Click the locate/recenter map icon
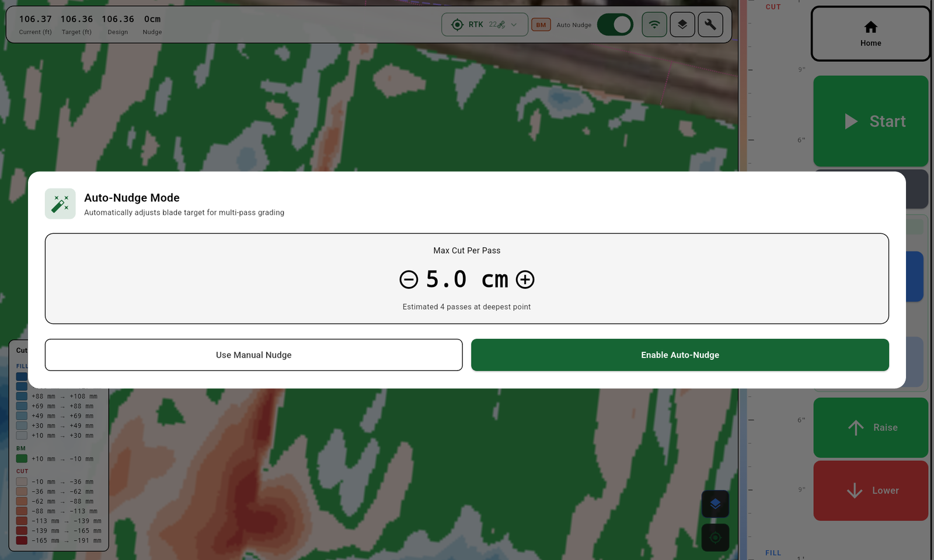The height and width of the screenshot is (560, 934). coord(715,537)
